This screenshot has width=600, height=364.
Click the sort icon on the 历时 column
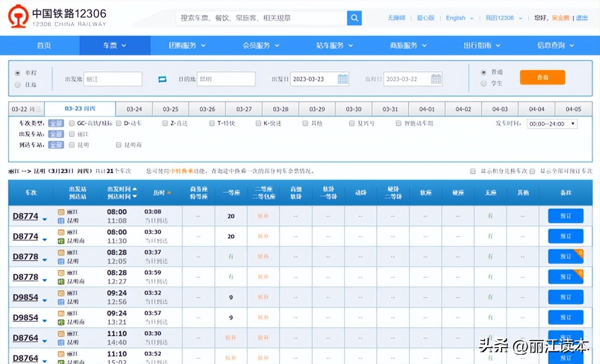pyautogui.click(x=168, y=192)
